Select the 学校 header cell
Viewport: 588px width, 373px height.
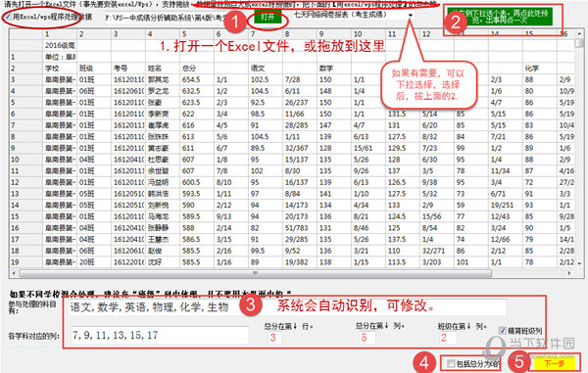pos(60,69)
